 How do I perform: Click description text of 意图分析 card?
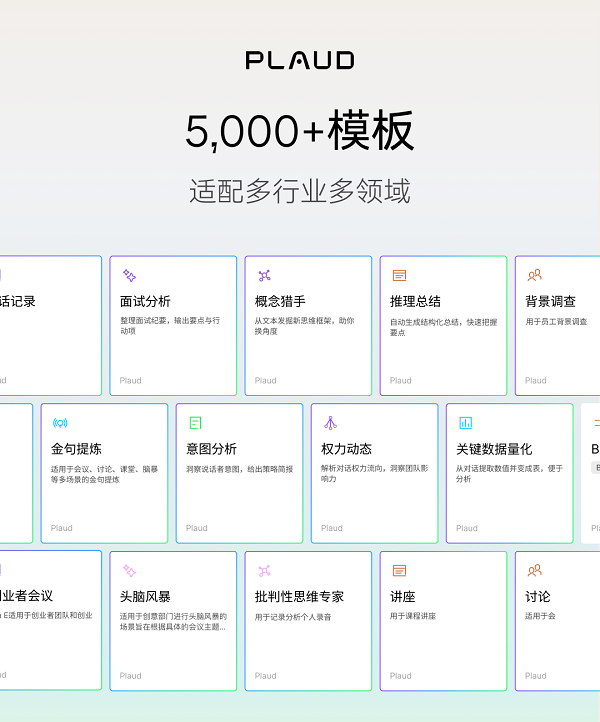pyautogui.click(x=239, y=469)
